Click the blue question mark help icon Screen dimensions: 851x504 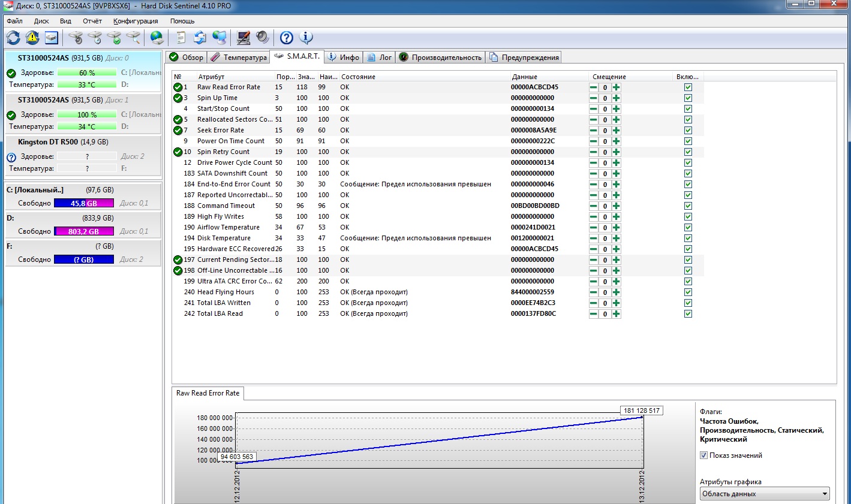coord(287,38)
